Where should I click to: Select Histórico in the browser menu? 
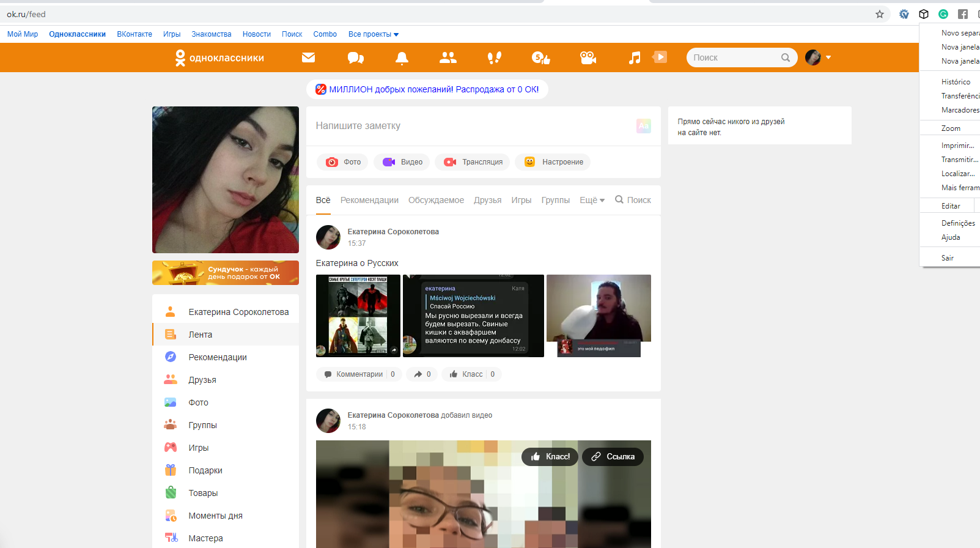[956, 82]
